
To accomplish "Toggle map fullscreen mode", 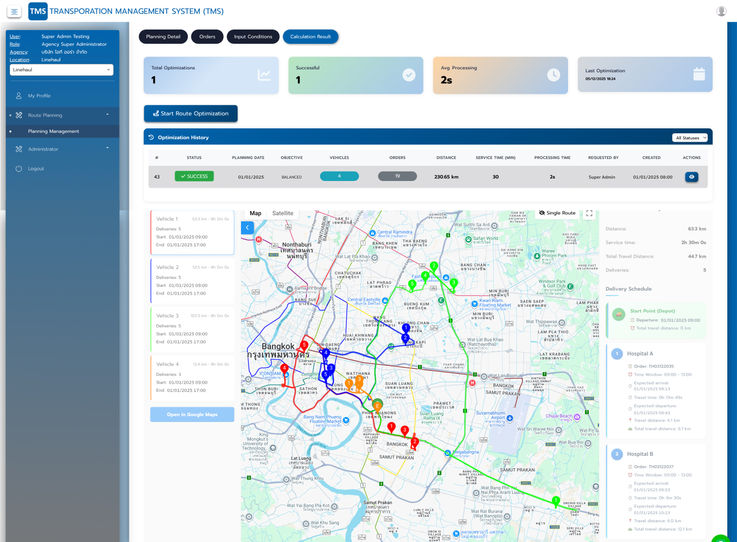I will 589,213.
